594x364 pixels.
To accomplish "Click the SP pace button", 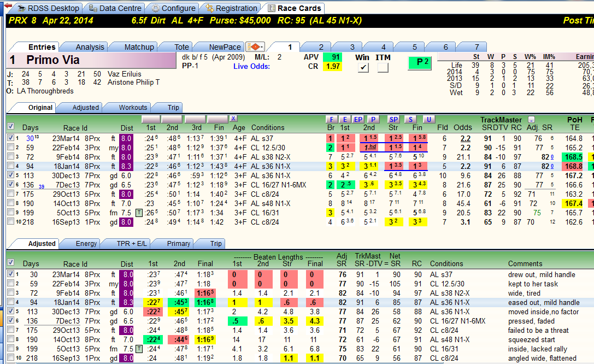I will 393,119.
